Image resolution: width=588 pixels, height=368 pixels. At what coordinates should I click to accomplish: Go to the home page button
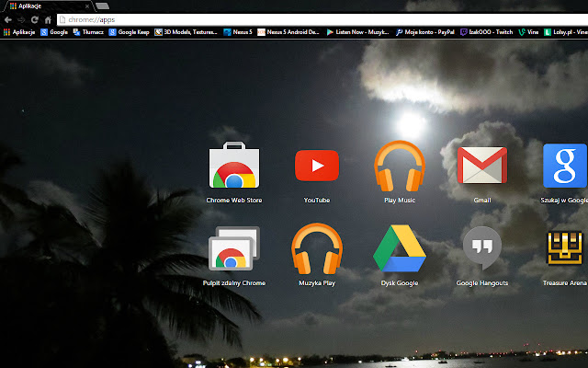pyautogui.click(x=48, y=19)
